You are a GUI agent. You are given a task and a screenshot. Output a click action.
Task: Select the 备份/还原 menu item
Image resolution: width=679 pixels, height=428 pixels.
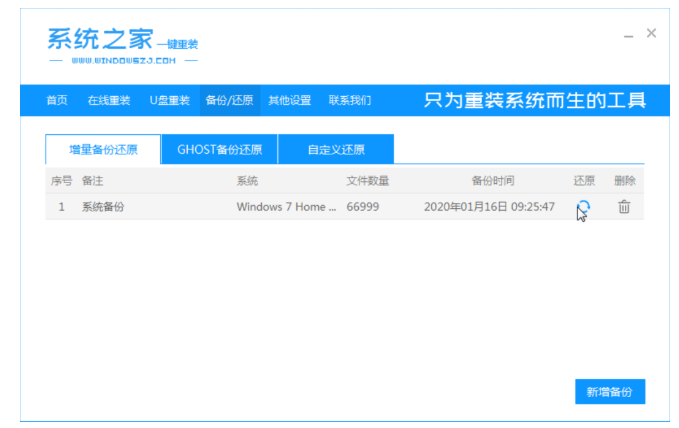coord(230,101)
